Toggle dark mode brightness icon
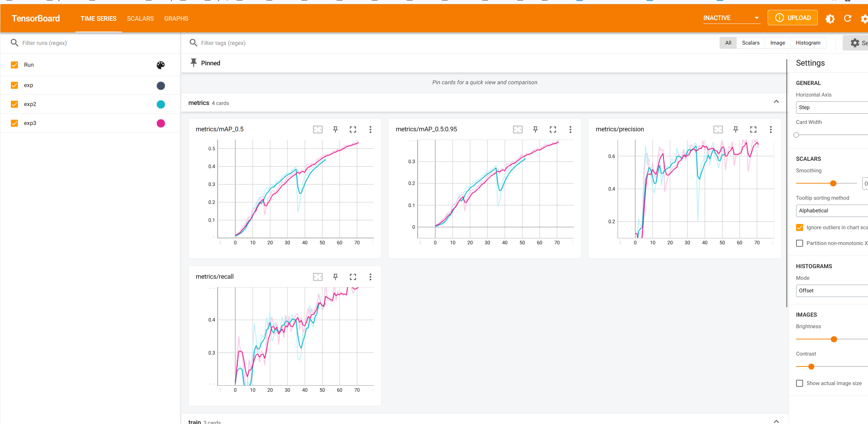Viewport: 868px width, 424px height. (x=830, y=19)
